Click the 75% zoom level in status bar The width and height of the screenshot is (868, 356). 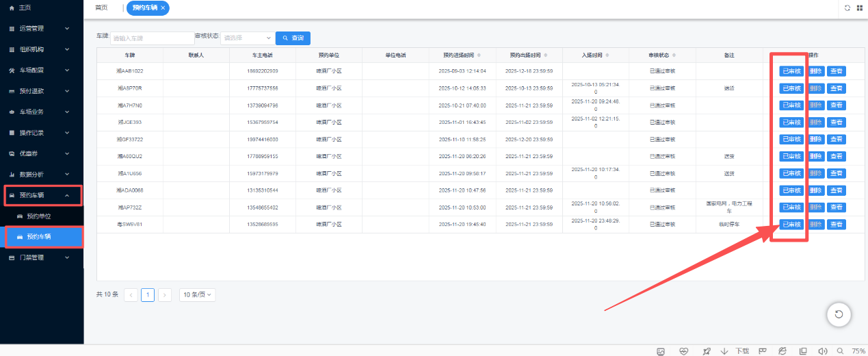(858, 351)
